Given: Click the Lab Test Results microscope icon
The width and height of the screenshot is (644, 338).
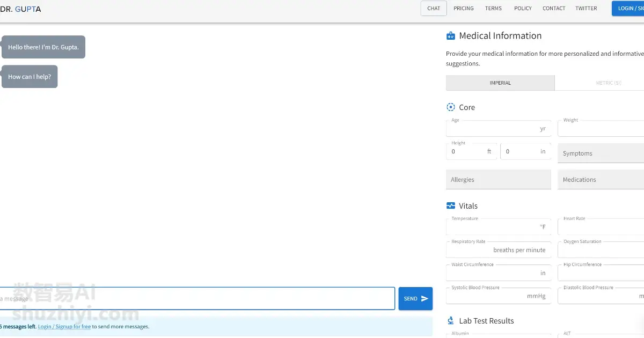Looking at the screenshot, I should pos(451,321).
